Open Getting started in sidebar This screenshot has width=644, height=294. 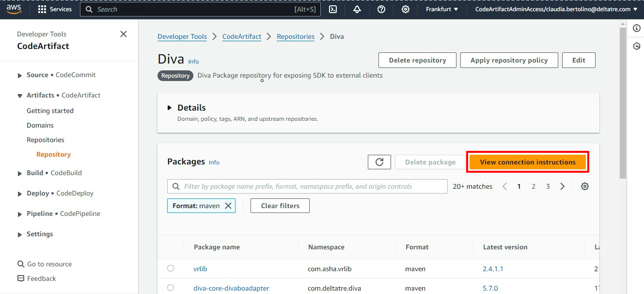pyautogui.click(x=50, y=111)
